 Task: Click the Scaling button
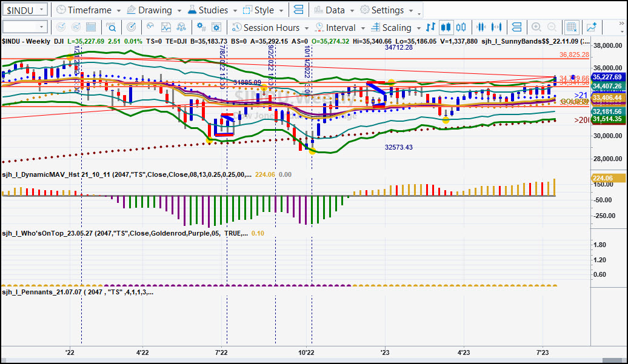(x=392, y=28)
